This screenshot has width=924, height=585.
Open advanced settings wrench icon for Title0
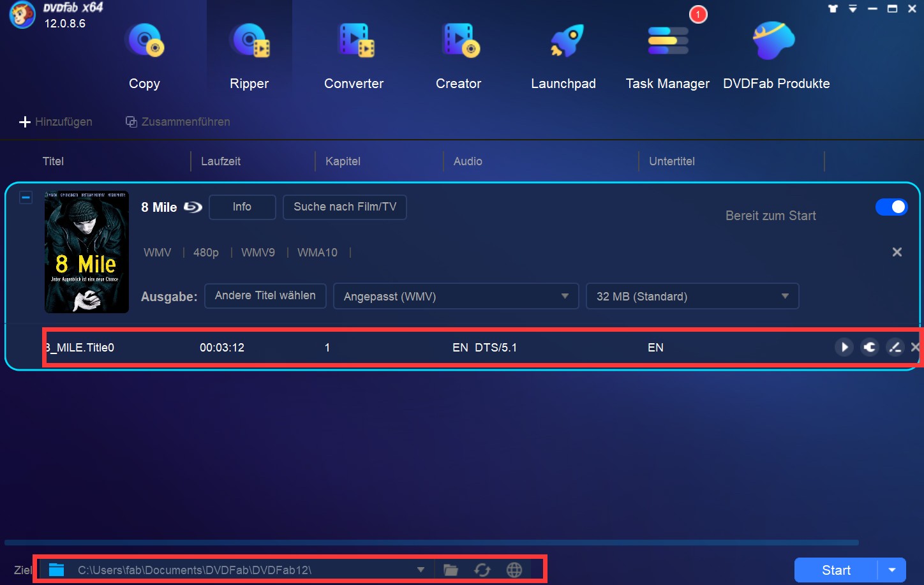tap(870, 347)
